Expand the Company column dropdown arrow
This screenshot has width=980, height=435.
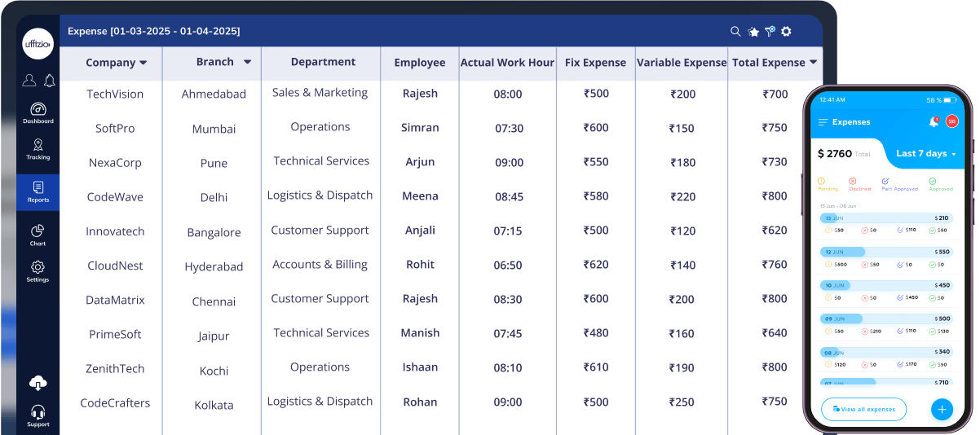pos(143,63)
